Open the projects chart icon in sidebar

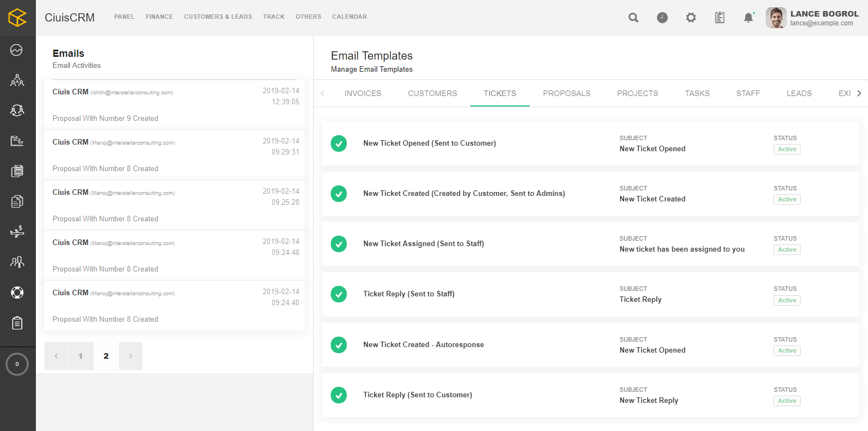coord(17,141)
